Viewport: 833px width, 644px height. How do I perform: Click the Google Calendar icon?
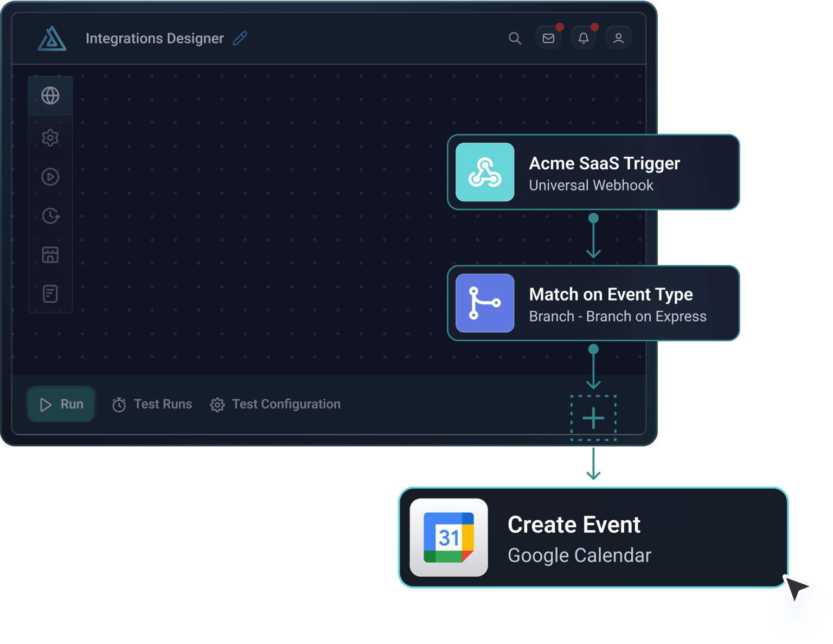click(x=448, y=538)
